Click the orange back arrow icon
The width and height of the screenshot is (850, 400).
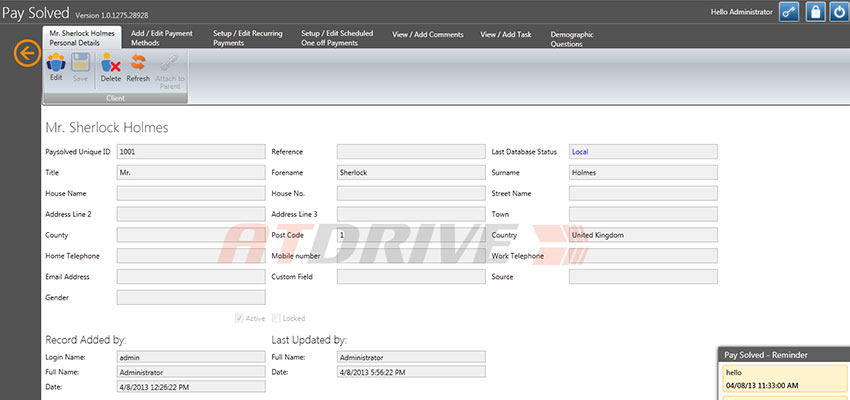pos(27,53)
